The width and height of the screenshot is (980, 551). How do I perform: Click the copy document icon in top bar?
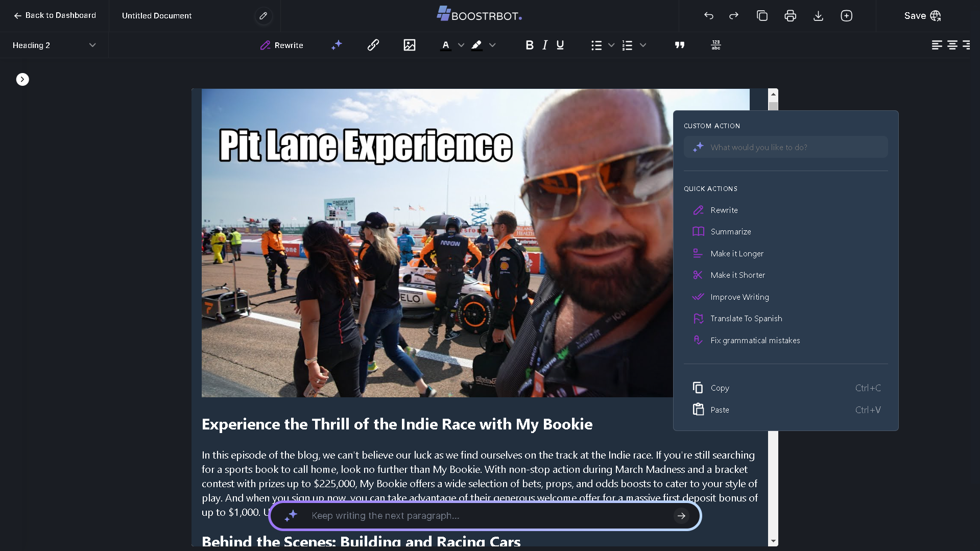pyautogui.click(x=762, y=16)
